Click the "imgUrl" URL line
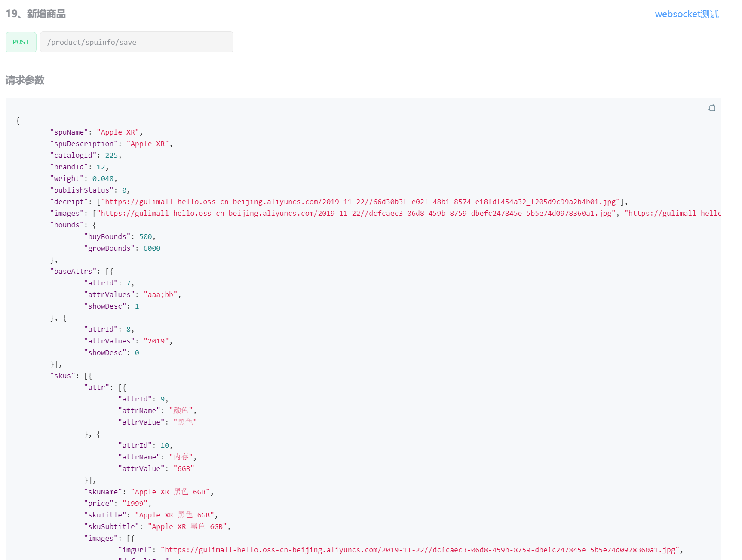This screenshot has height=560, width=742. (x=401, y=550)
